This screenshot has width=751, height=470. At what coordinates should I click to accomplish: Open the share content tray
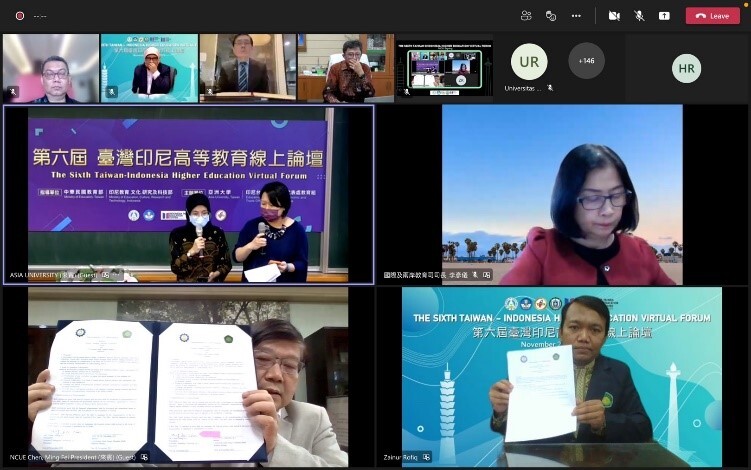tap(664, 16)
